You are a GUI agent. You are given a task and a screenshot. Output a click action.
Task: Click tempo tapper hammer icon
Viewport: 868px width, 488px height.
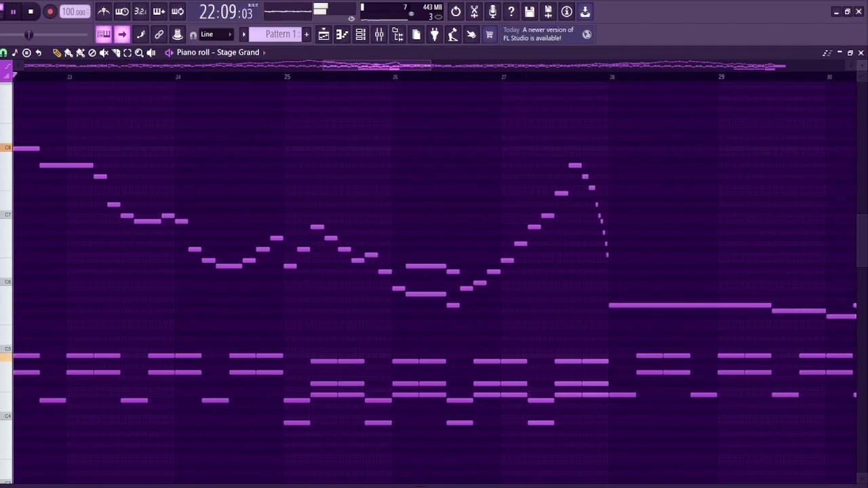pyautogui.click(x=453, y=35)
